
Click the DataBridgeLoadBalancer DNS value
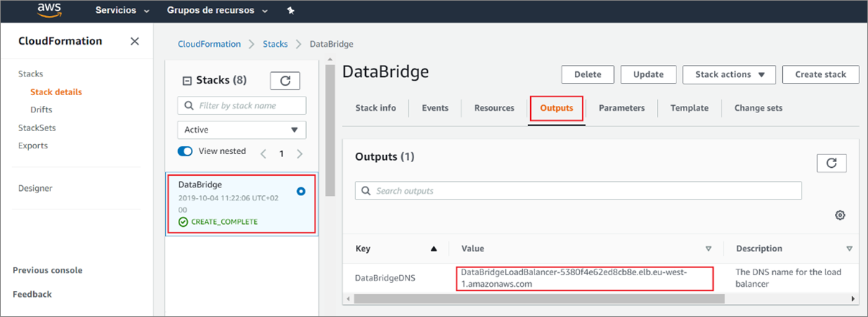click(x=574, y=278)
